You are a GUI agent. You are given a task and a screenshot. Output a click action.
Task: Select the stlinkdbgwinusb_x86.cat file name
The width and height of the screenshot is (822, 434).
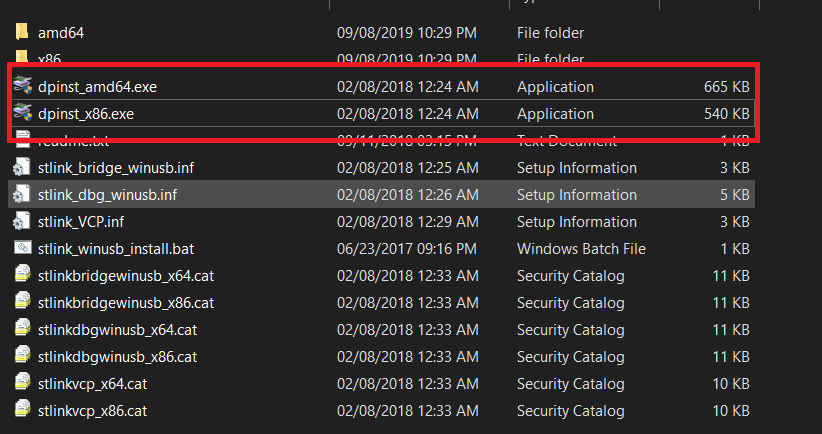coord(117,357)
